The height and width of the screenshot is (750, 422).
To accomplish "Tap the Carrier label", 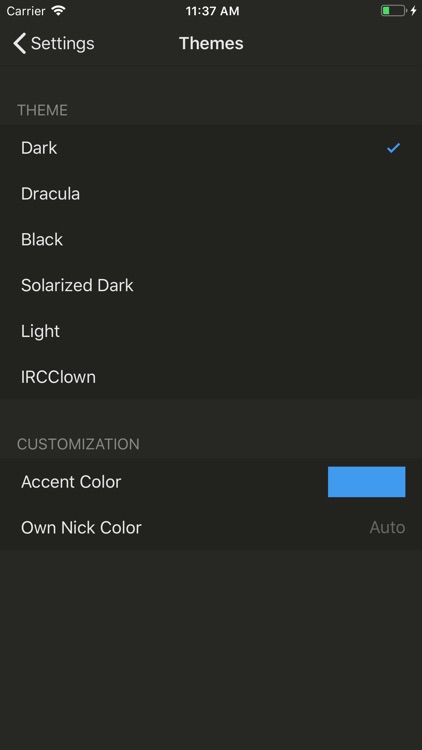I will (26, 11).
